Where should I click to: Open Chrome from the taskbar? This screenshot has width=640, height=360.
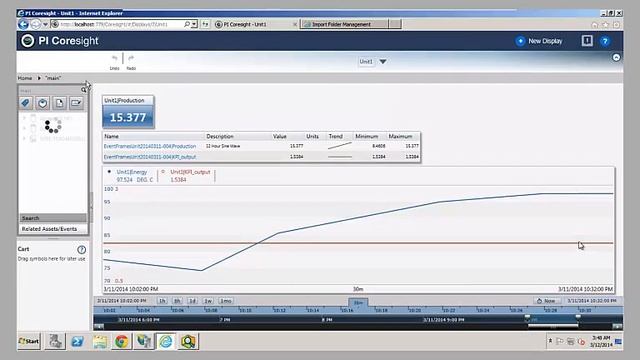[121, 341]
